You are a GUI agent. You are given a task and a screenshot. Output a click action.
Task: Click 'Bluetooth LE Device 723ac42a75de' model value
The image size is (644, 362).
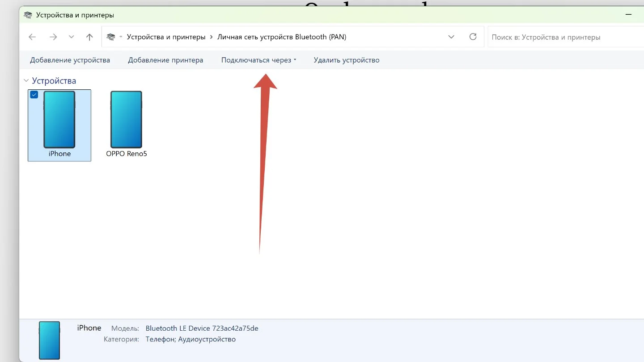[202, 328]
